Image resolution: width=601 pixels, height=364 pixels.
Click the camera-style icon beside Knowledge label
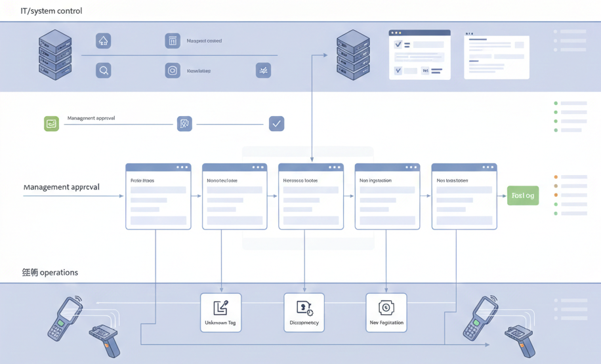[173, 70]
